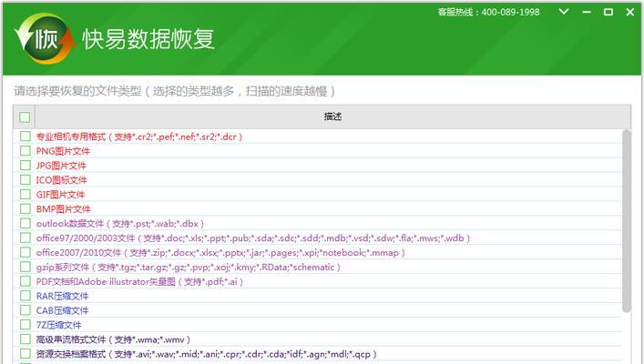Choose the 7Z压缩文件 row text
The width and height of the screenshot is (644, 364).
[x=58, y=325]
